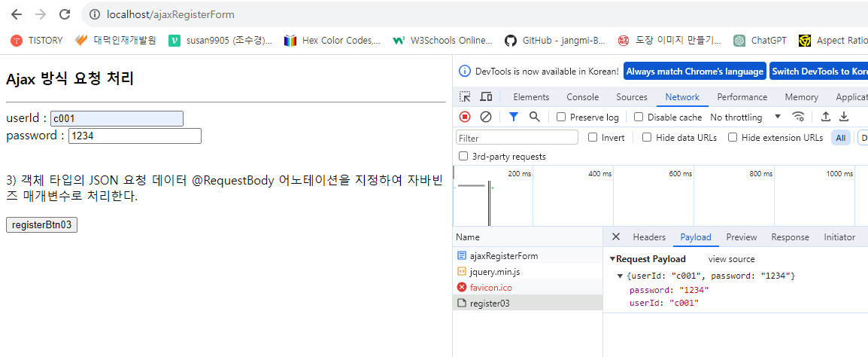Click Always match Chrome's language button
Viewport: 868px width, 357px height.
(695, 71)
